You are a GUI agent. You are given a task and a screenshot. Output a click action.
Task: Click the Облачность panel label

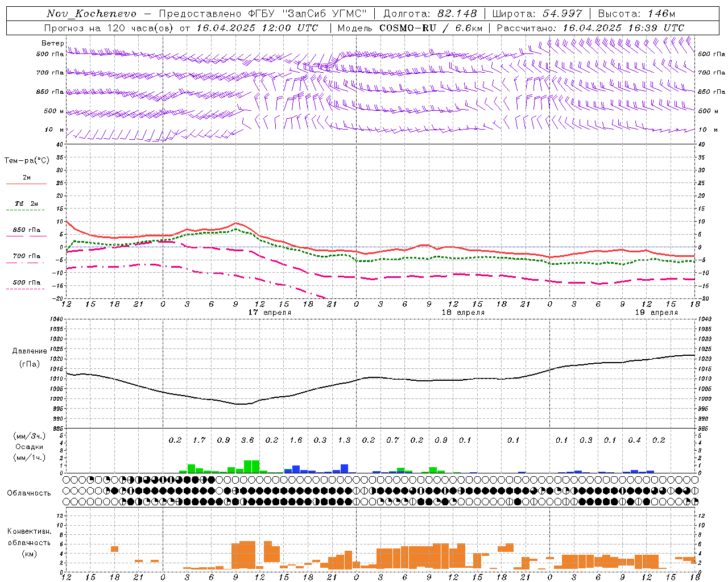tap(29, 493)
